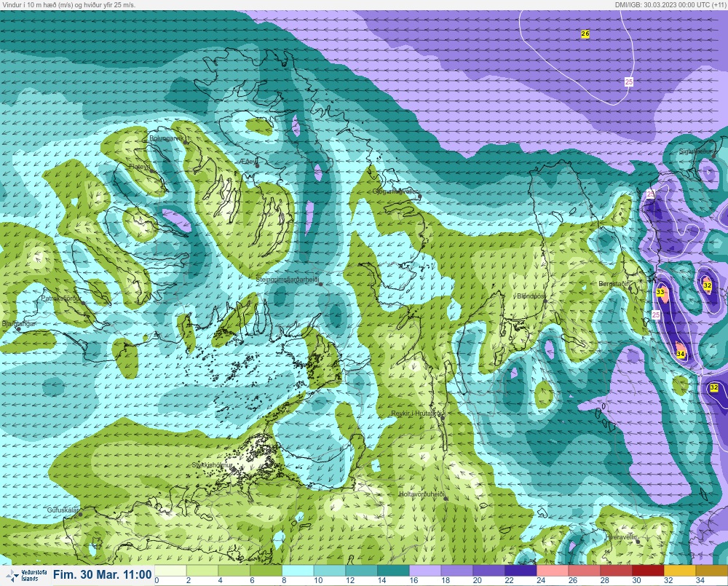
Task: Select the Gufuskálar station label
Action: point(63,510)
